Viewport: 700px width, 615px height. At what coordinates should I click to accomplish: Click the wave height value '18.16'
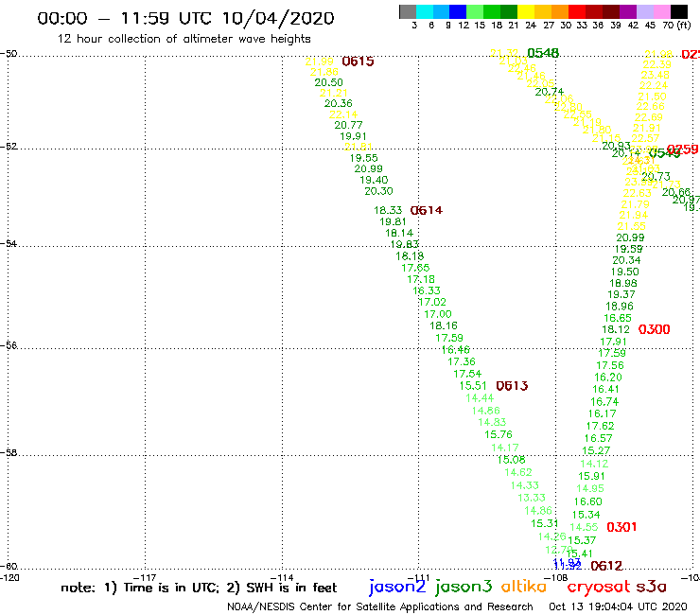click(x=444, y=326)
